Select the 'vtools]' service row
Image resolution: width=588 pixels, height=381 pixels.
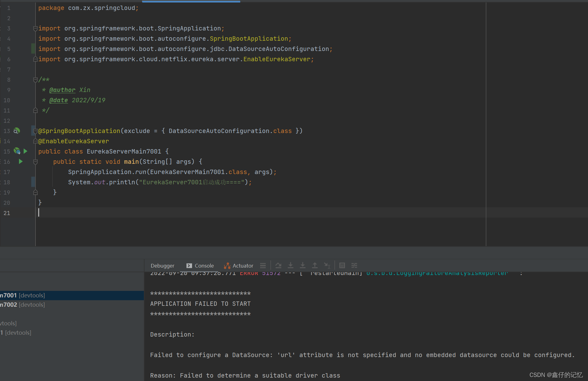(72, 323)
